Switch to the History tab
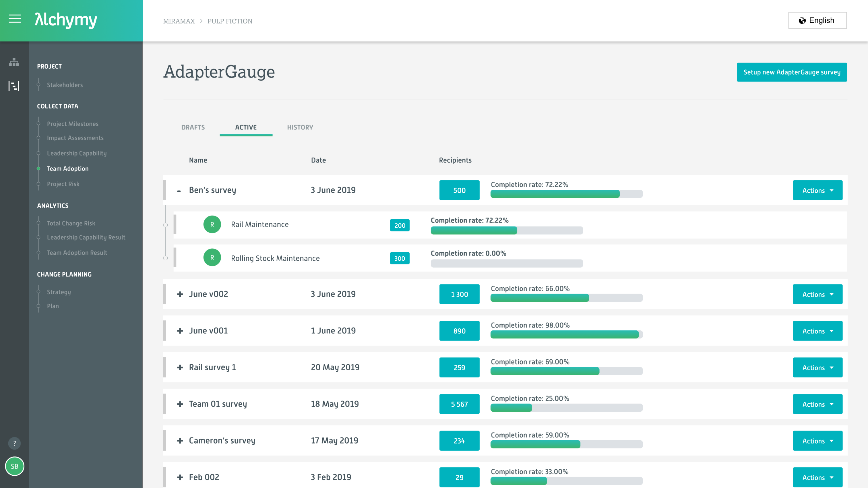 click(300, 127)
